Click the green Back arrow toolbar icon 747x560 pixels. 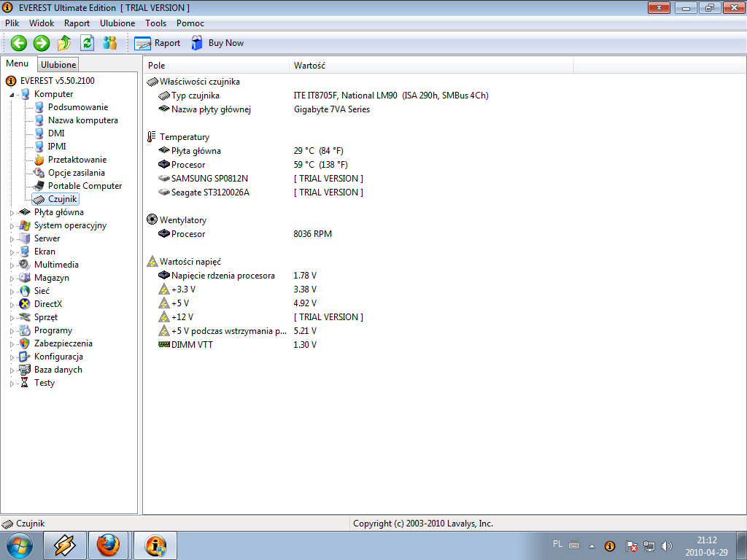coord(18,43)
